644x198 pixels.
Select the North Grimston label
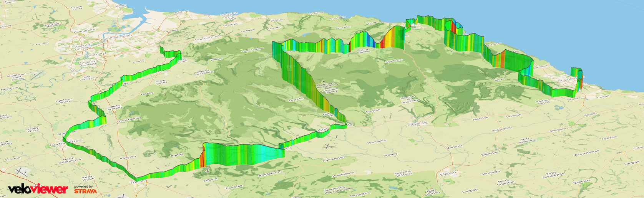(x=504, y=182)
